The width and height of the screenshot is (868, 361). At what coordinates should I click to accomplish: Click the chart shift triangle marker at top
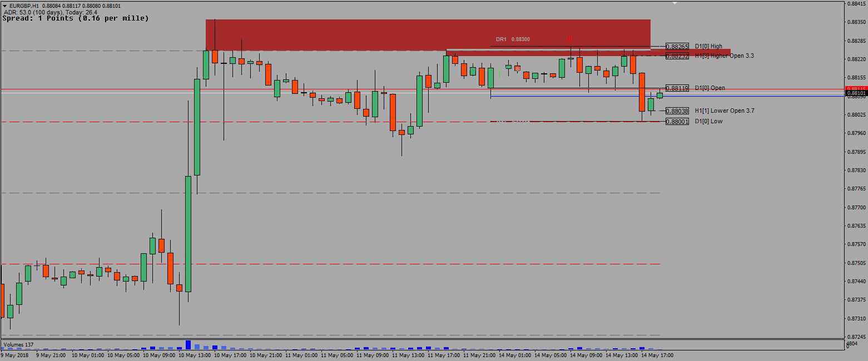(675, 3)
